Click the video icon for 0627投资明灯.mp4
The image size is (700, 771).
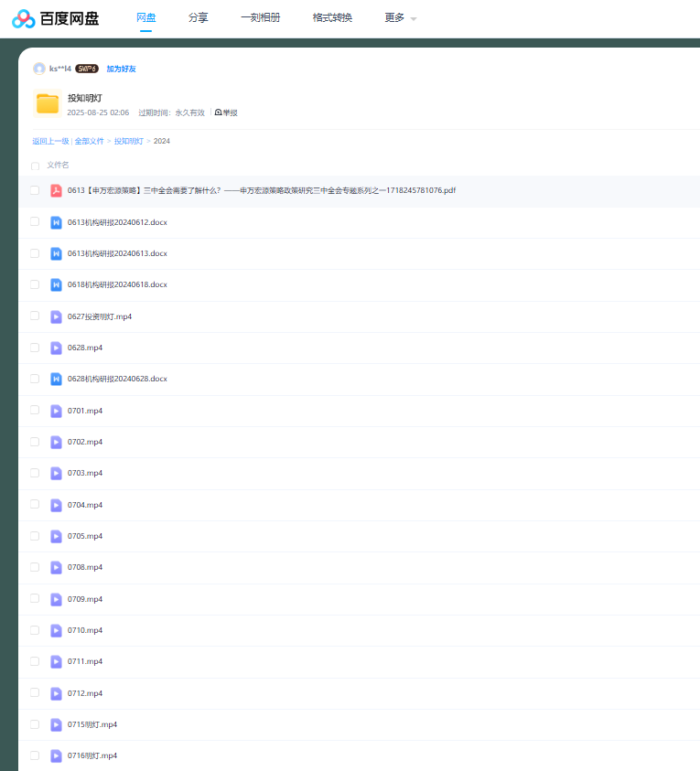(56, 316)
